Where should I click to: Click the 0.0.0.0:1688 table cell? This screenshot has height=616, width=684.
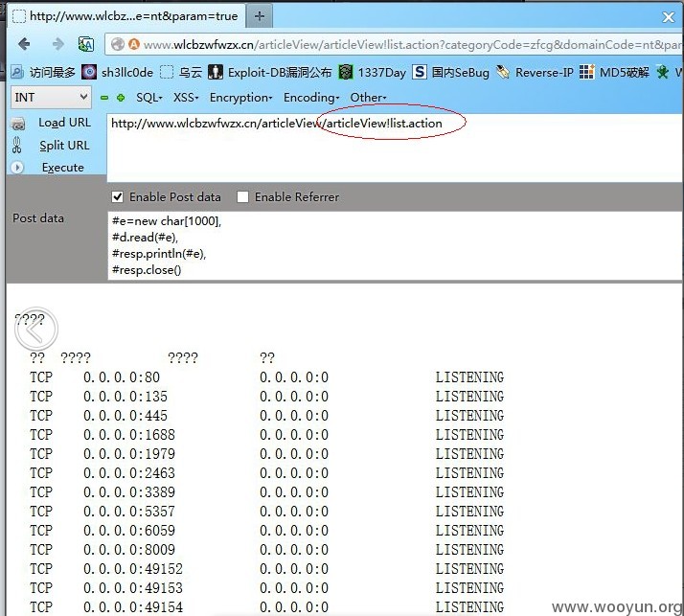(129, 435)
